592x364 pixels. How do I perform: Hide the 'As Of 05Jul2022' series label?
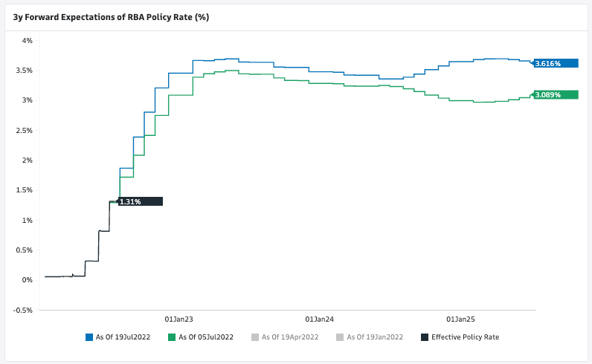(206, 337)
